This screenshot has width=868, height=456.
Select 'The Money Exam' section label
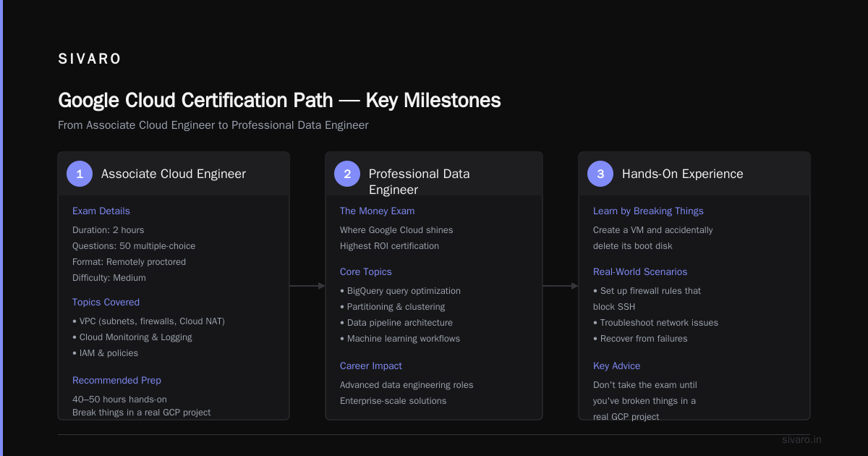coord(378,211)
